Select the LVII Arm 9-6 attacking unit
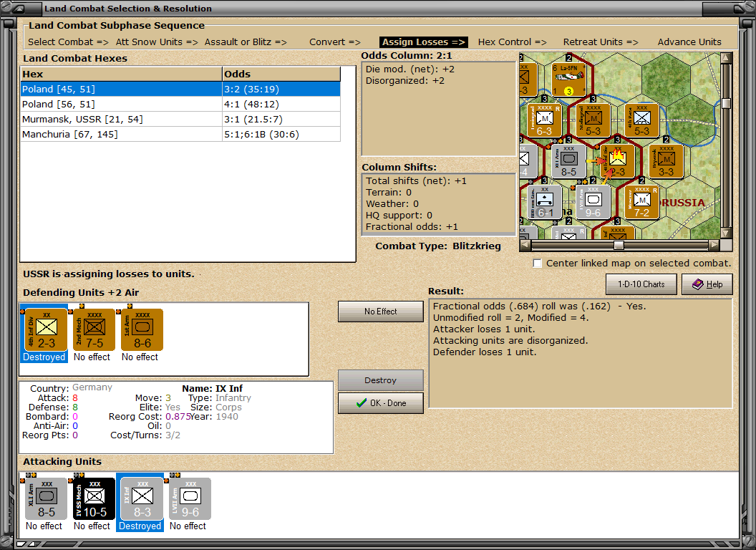 190,499
